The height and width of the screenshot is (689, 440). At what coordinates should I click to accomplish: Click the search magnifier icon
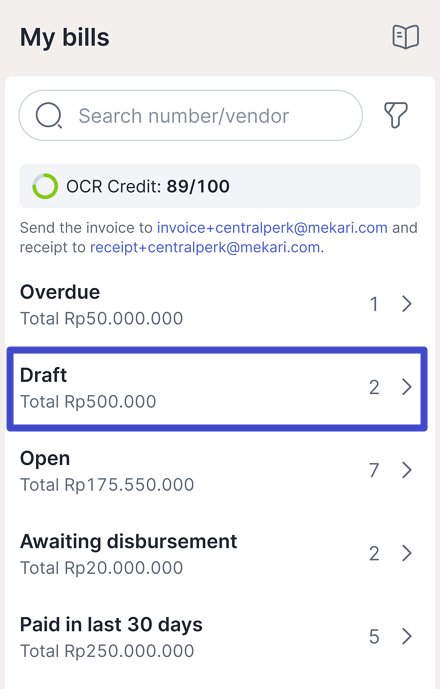[49, 116]
